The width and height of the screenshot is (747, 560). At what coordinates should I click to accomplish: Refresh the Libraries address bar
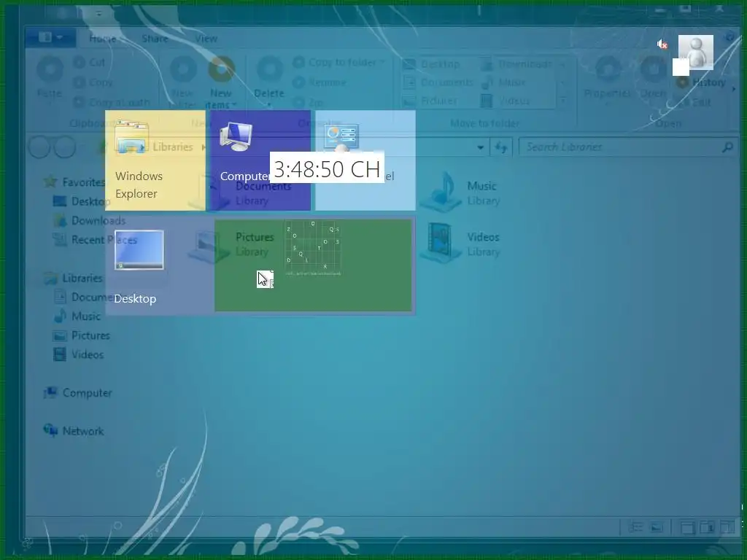[501, 147]
